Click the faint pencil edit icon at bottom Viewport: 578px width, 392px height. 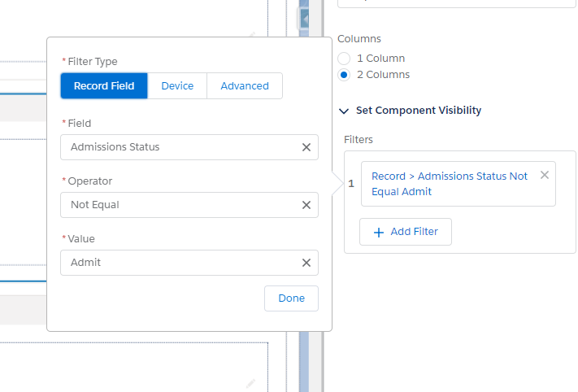251,383
